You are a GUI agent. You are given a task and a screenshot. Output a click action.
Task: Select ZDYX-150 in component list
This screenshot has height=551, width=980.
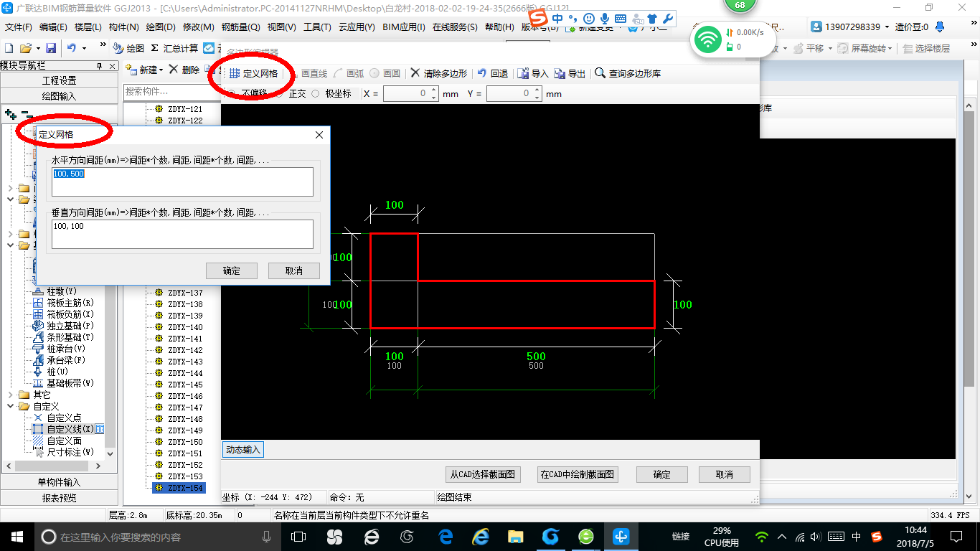tap(185, 442)
